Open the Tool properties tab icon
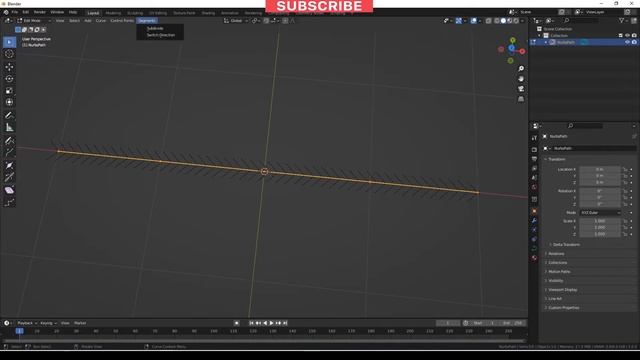Image resolution: width=640 pixels, height=360 pixels. pos(534,138)
